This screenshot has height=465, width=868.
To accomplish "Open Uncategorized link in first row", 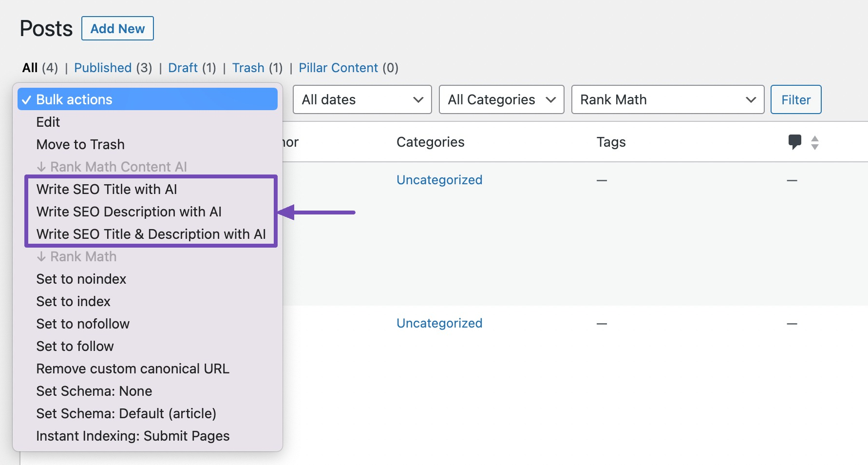I will point(439,180).
